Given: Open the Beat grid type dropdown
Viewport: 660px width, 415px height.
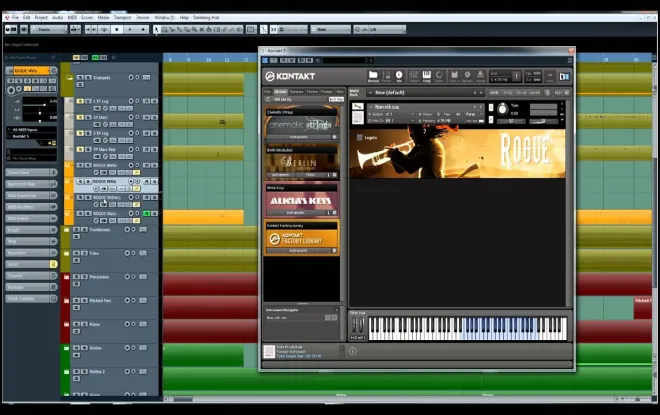Looking at the screenshot, I should 330,29.
